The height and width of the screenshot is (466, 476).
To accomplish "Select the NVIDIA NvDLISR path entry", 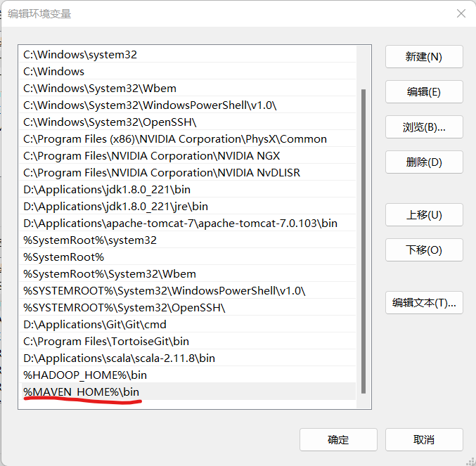I will pos(188,173).
